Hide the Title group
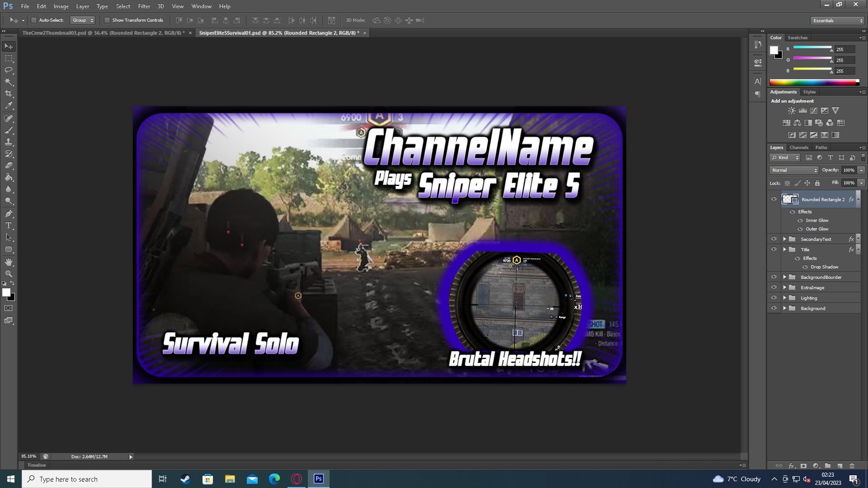 [x=774, y=249]
